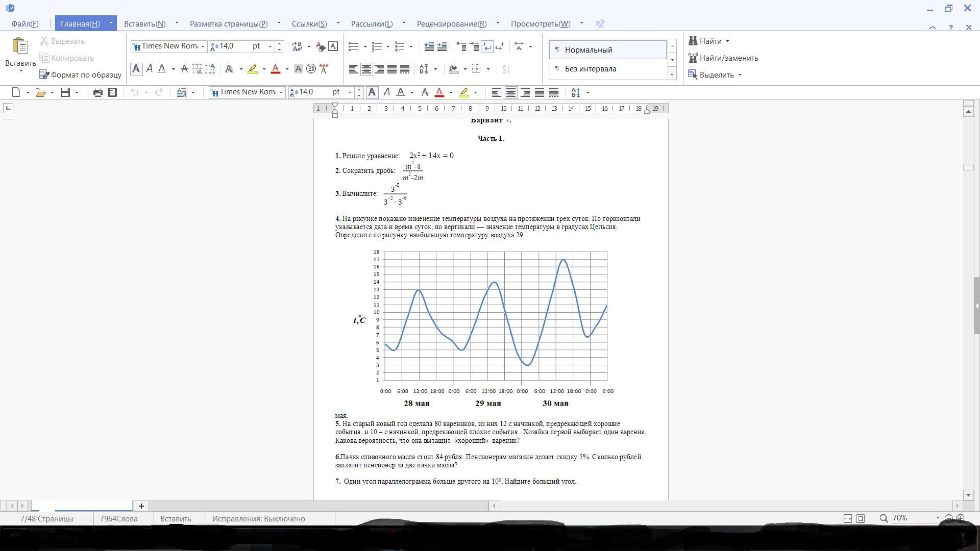Click the open folder icon

[41, 92]
